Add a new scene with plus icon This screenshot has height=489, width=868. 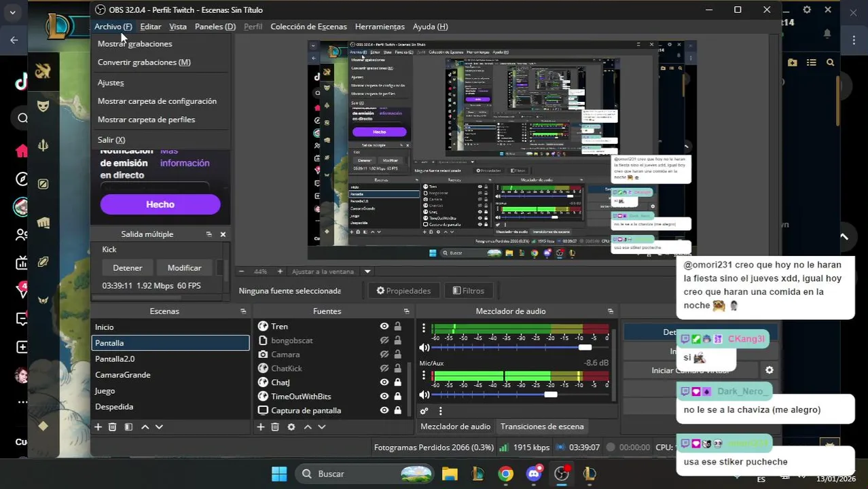[x=98, y=427]
